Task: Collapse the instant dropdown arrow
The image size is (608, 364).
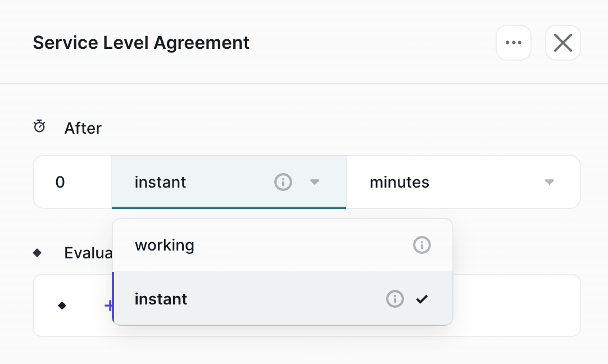Action: click(x=315, y=182)
